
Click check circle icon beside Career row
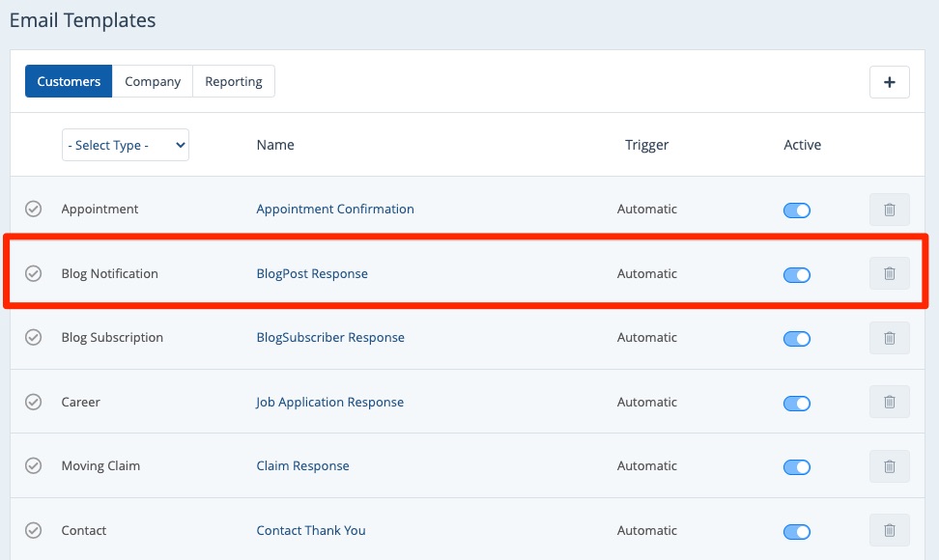pos(34,403)
